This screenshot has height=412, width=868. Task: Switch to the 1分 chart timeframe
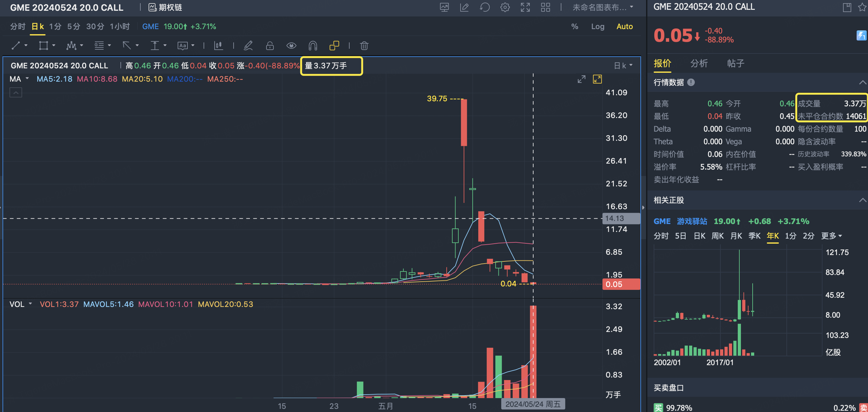[55, 26]
